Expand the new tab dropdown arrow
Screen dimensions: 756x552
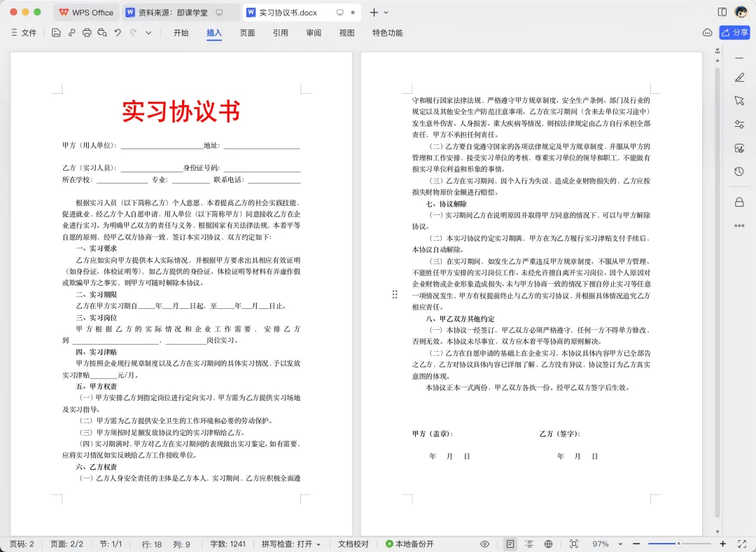click(x=386, y=13)
